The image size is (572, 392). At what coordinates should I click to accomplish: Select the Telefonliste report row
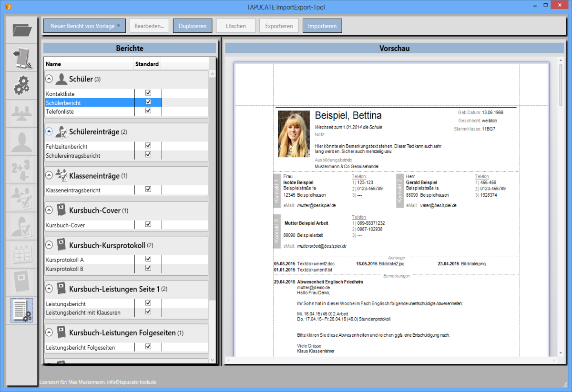[60, 111]
